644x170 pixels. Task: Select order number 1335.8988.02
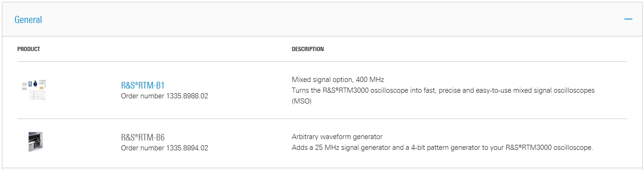pos(187,96)
